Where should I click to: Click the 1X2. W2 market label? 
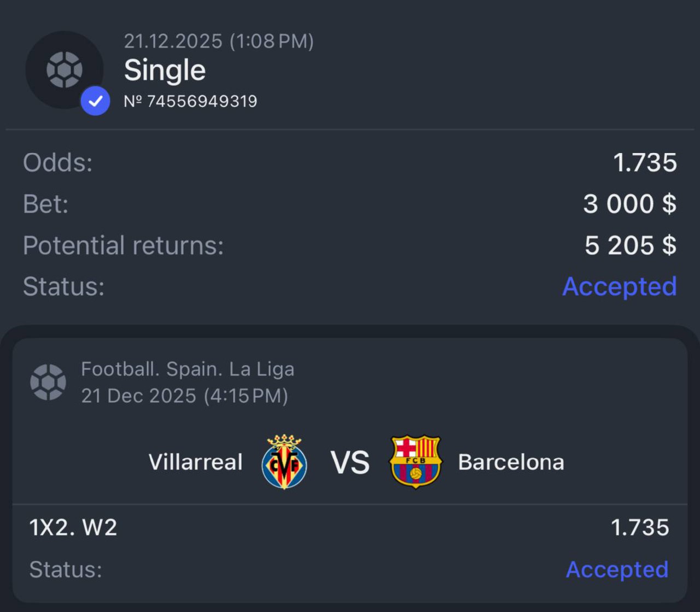point(73,527)
